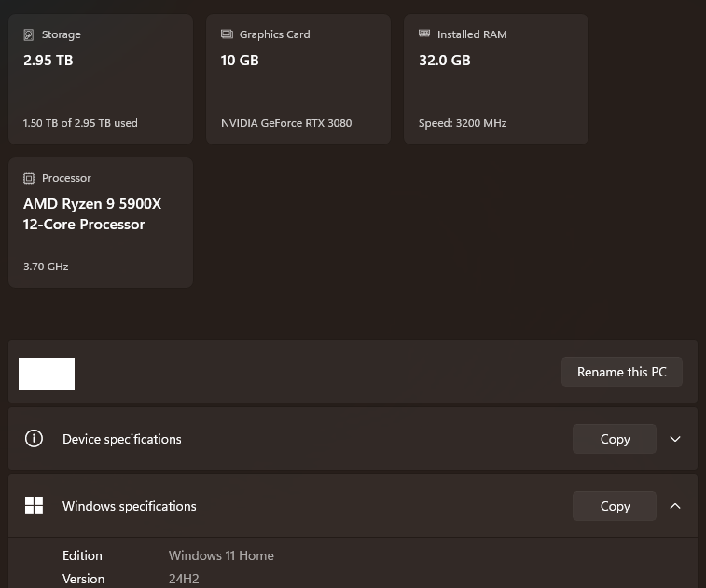Click the Installed RAM label text
Image resolution: width=706 pixels, height=588 pixels.
pyautogui.click(x=472, y=34)
